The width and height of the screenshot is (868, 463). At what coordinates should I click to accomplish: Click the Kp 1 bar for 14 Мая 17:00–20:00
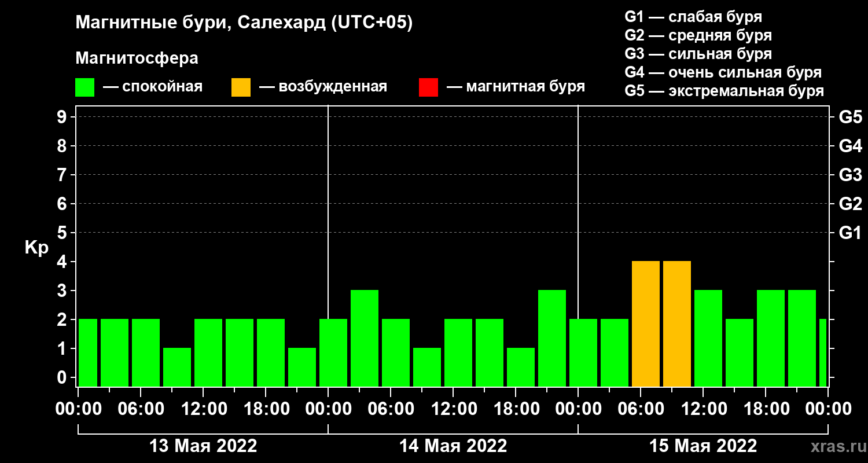(521, 368)
